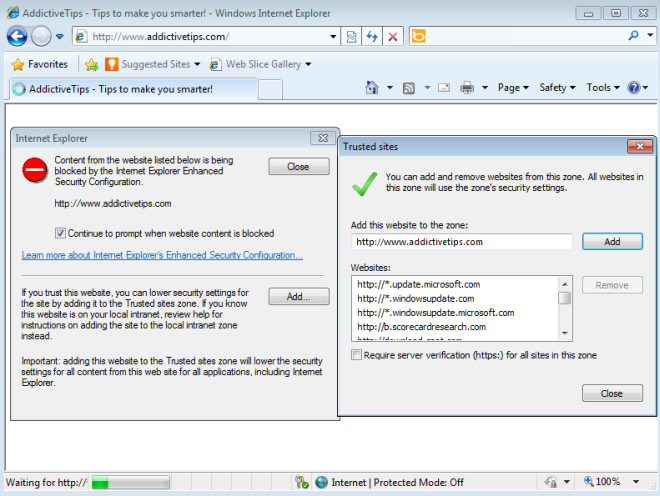660x496 pixels.
Task: Click Add to Favorites Bar icon
Action: pos(91,64)
